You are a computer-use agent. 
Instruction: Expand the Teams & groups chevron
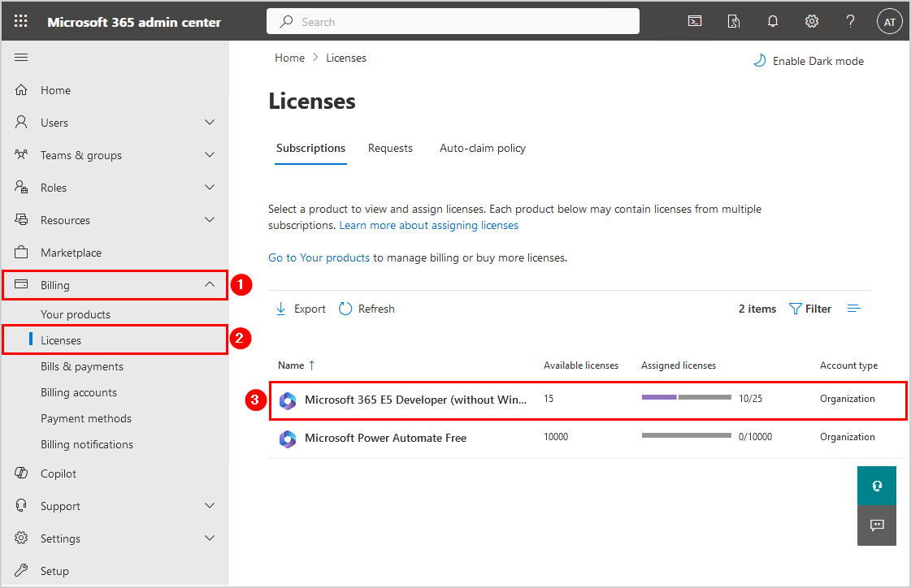[x=210, y=154]
